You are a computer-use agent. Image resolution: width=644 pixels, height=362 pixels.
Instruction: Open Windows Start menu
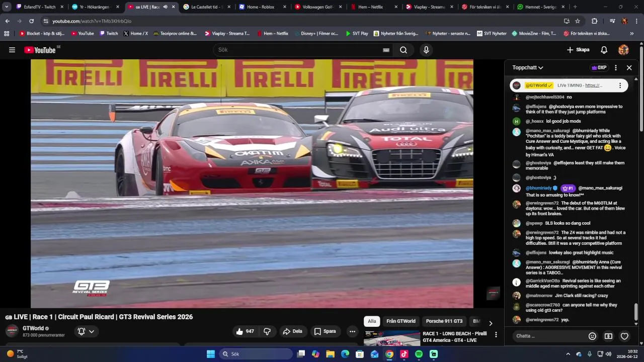pyautogui.click(x=211, y=354)
